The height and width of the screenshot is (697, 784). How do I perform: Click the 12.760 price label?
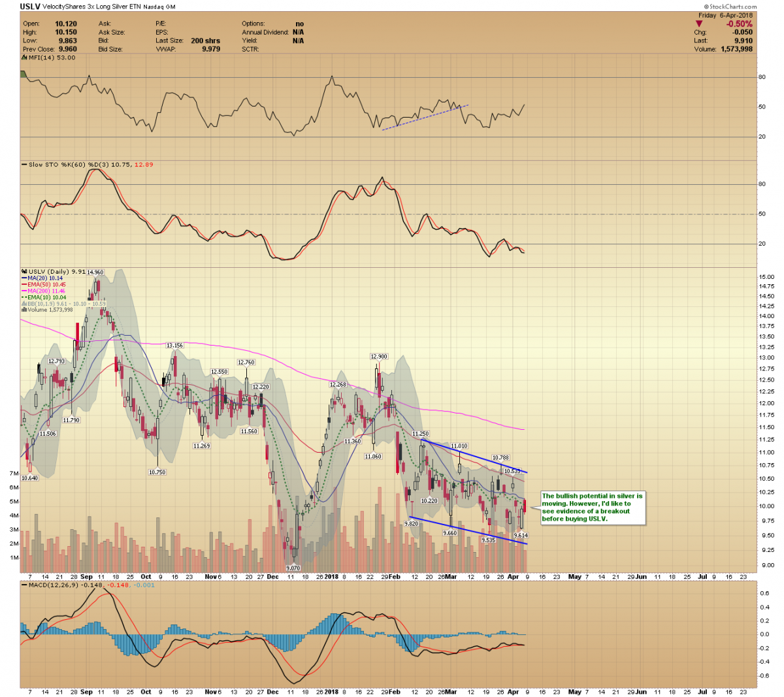[x=246, y=363]
